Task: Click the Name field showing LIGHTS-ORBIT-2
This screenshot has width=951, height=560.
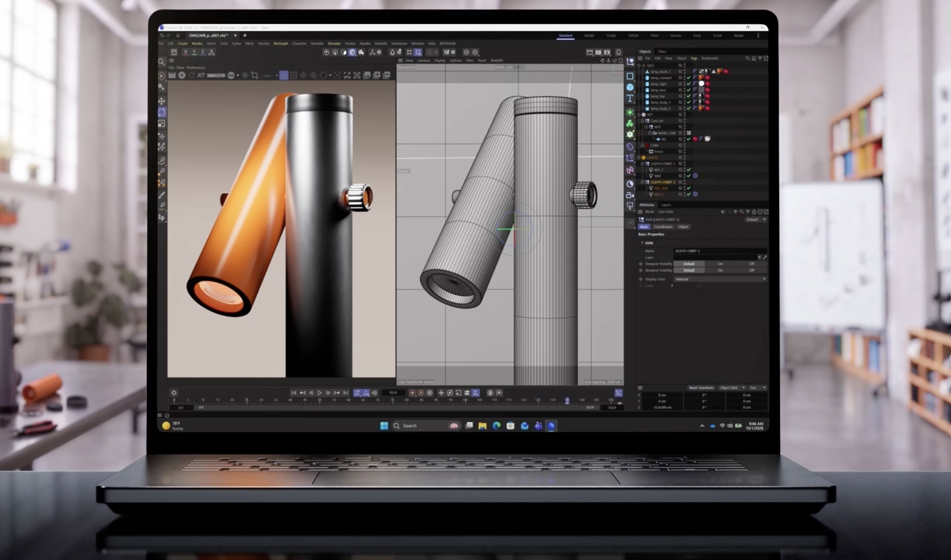Action: [x=720, y=251]
